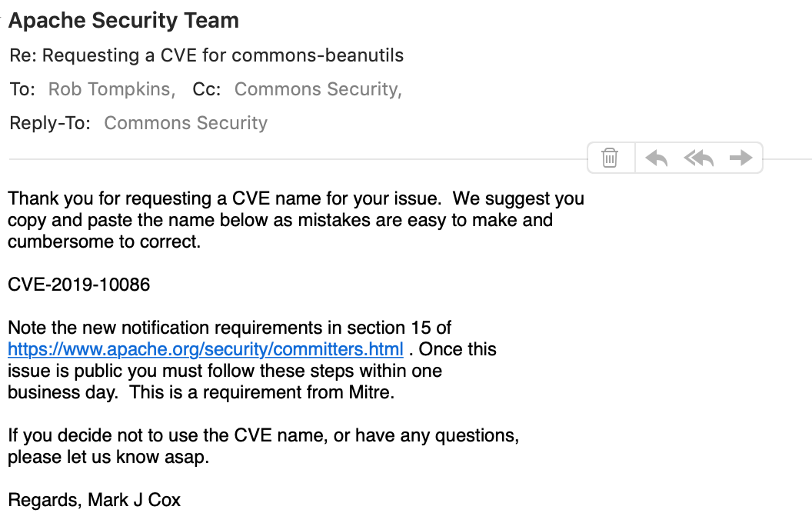This screenshot has width=812, height=523.
Task: Click the "cumbersome to correct" line
Action: pyautogui.click(x=104, y=242)
